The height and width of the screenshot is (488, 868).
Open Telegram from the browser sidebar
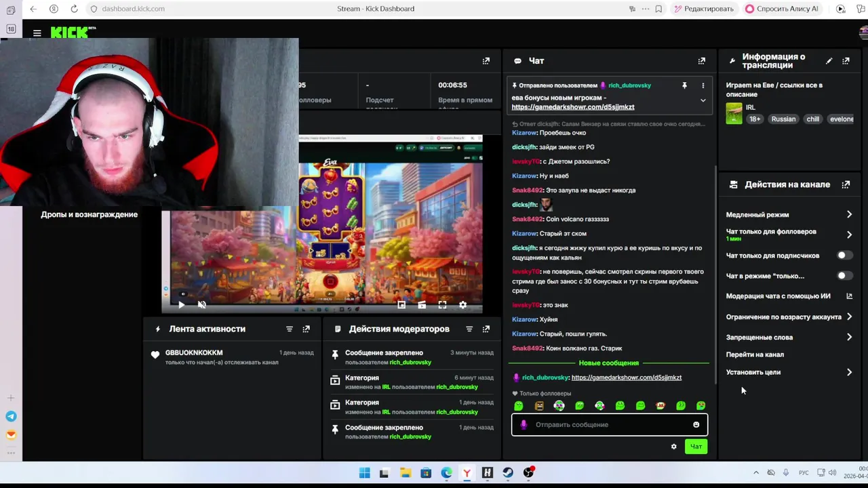(x=11, y=417)
